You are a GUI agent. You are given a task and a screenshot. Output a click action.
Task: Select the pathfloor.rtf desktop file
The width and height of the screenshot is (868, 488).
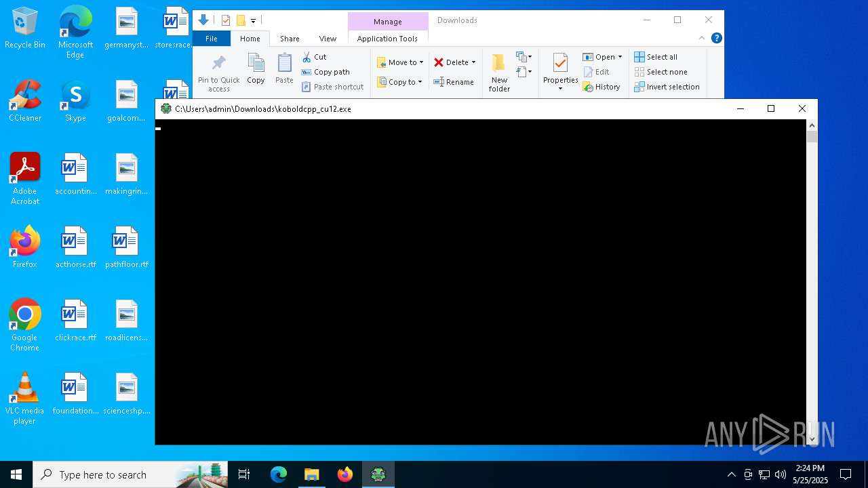(x=126, y=247)
